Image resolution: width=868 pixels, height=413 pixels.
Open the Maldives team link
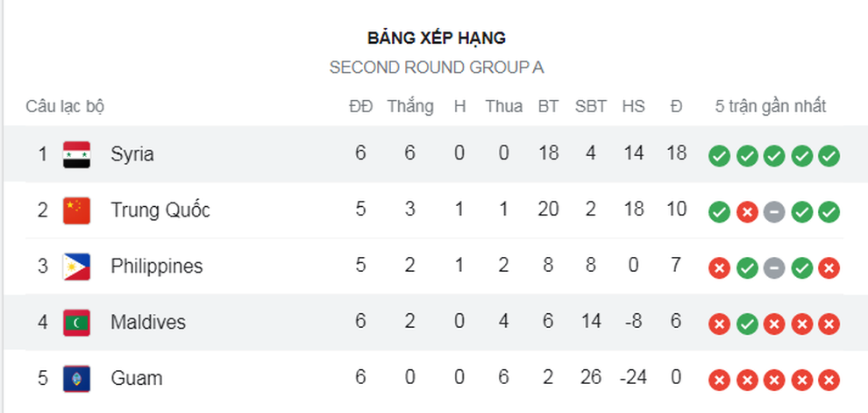148,322
